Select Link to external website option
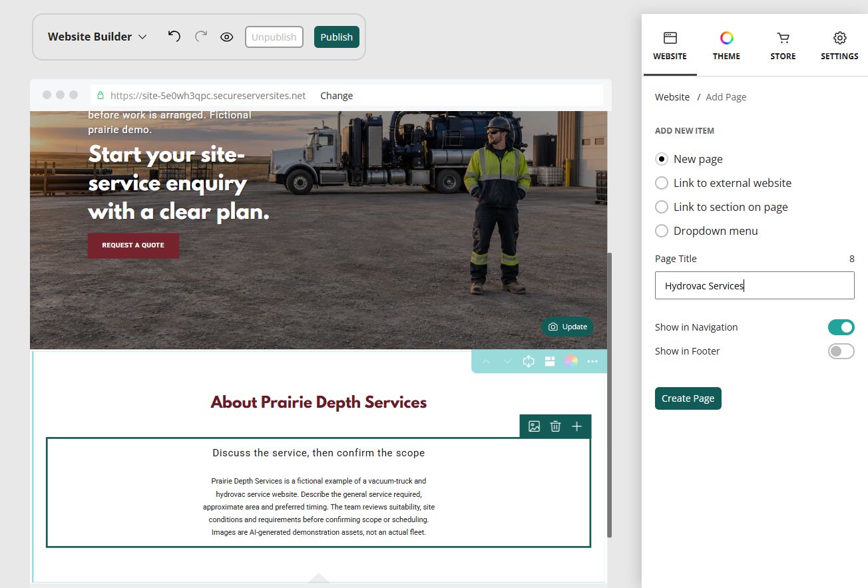Screen dimensions: 868x588 pos(724,183)
